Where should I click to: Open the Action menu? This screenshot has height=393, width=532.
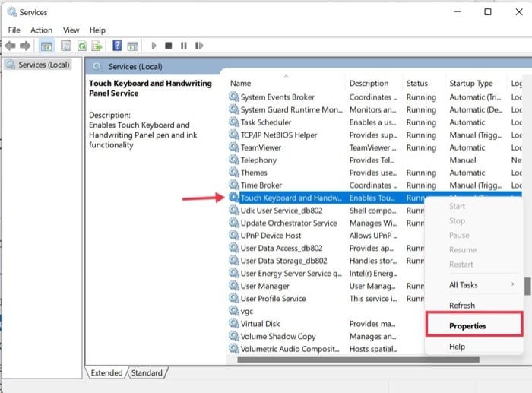[x=41, y=30]
